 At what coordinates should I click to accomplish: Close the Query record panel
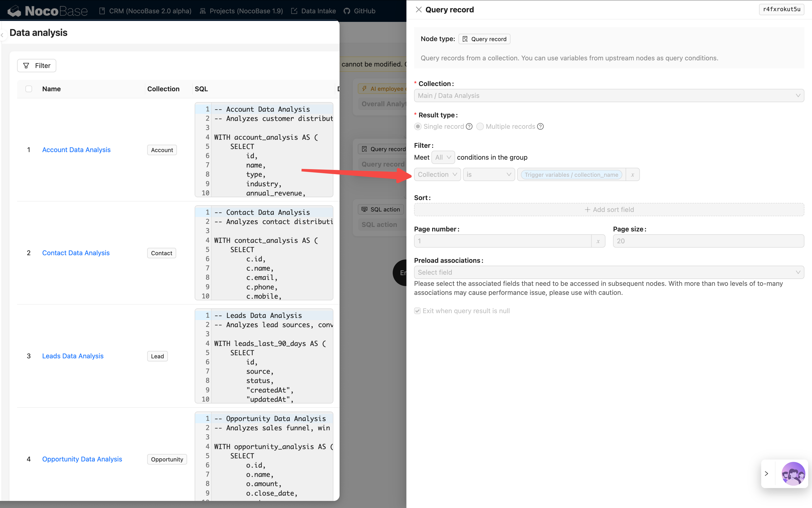pos(418,10)
